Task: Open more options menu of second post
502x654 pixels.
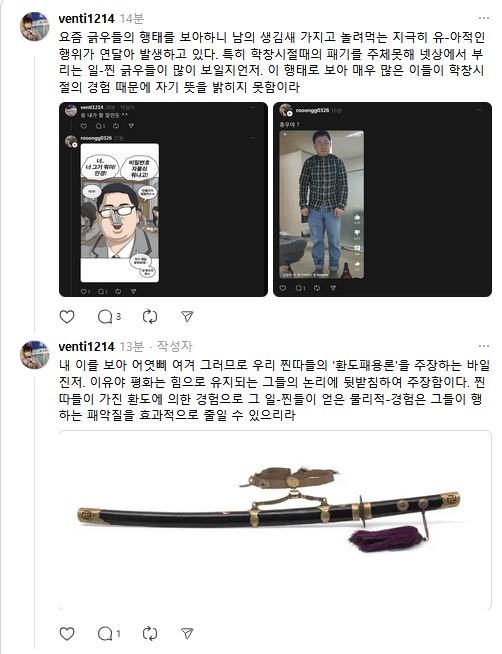Action: (x=484, y=346)
